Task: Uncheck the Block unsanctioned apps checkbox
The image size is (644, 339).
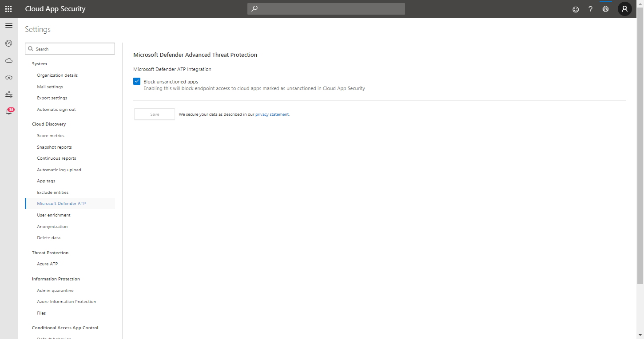Action: (x=137, y=81)
